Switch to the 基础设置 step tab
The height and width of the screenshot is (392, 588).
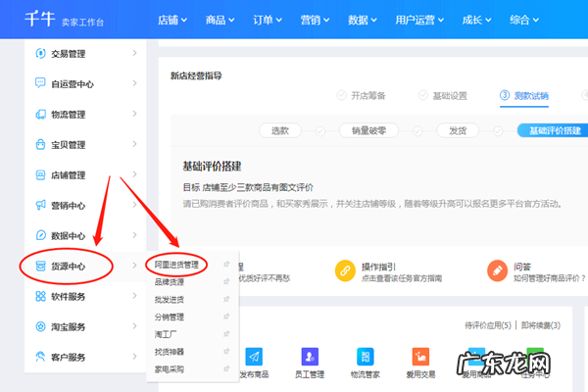tap(443, 96)
